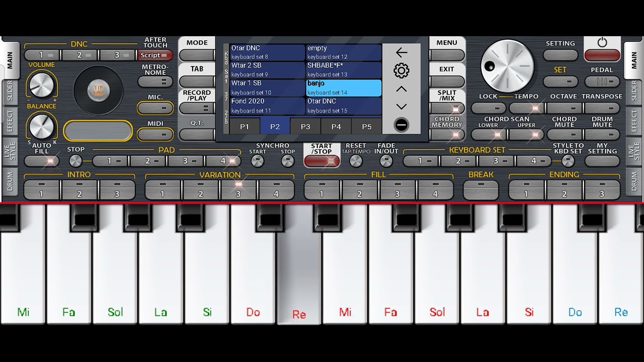Toggle the Pedal button
Screen dimensions: 644x362
click(602, 81)
